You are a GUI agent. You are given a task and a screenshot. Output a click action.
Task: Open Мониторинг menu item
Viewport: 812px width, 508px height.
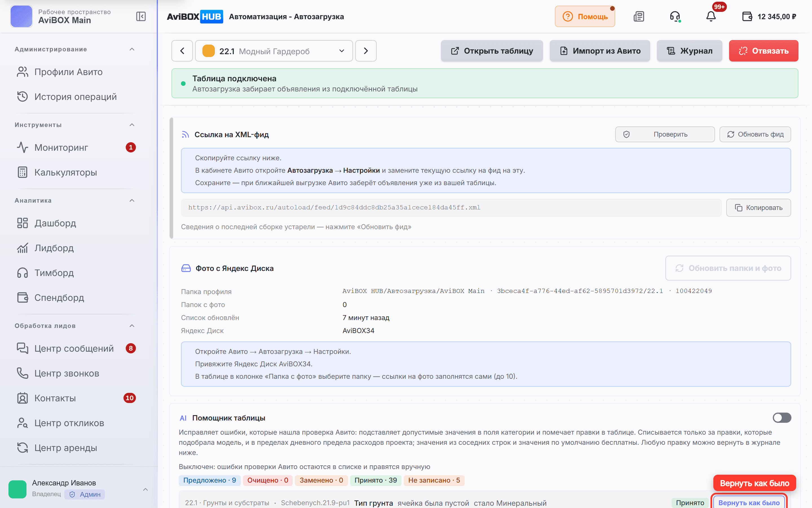(76, 148)
